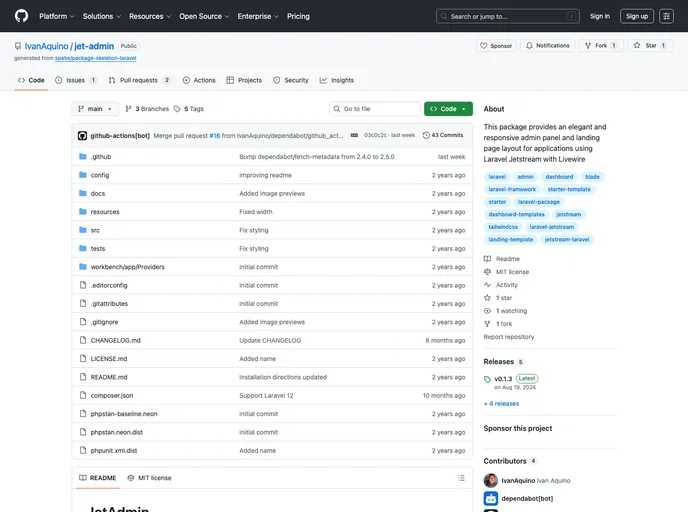Click the dependabot contributor avatar
The height and width of the screenshot is (512, 688).
coord(491,498)
